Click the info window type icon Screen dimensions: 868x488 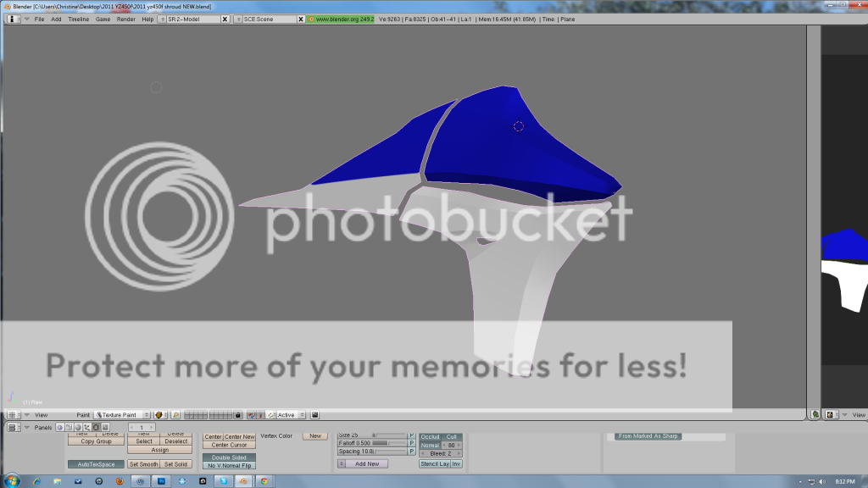pyautogui.click(x=13, y=19)
